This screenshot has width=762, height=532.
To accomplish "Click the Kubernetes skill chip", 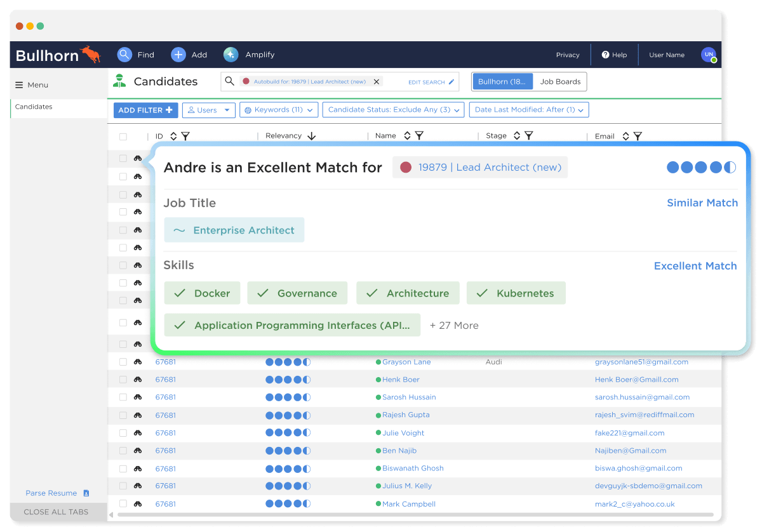I will click(516, 293).
